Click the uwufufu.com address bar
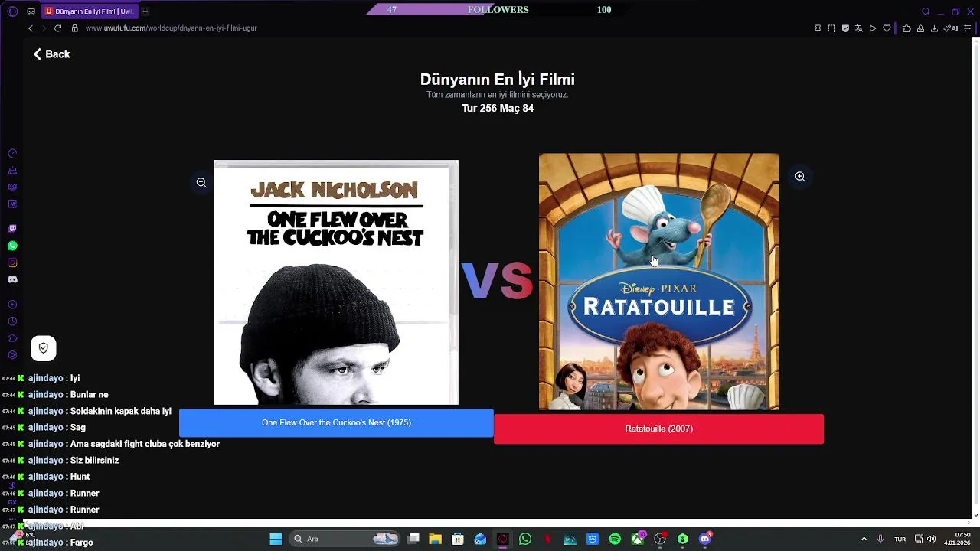 coord(171,28)
